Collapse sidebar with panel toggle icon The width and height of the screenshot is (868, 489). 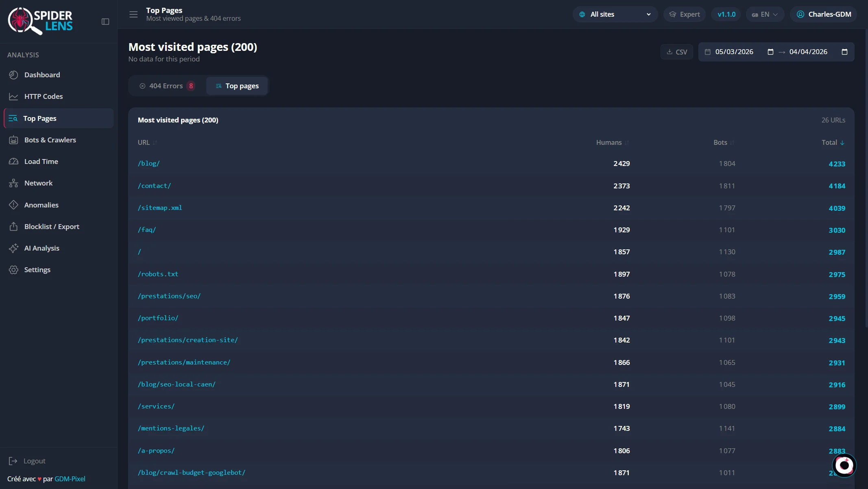[105, 22]
